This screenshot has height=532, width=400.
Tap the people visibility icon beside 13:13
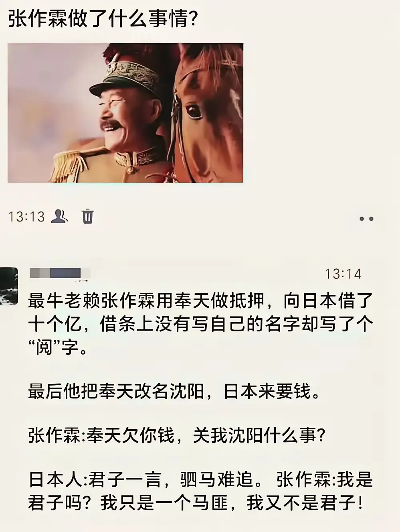pyautogui.click(x=59, y=216)
